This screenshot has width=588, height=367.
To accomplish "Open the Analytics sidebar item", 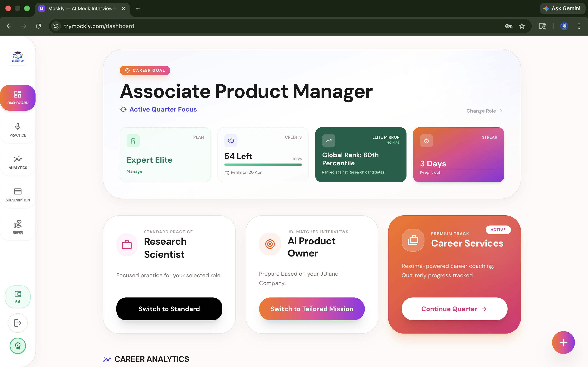I will [x=18, y=162].
